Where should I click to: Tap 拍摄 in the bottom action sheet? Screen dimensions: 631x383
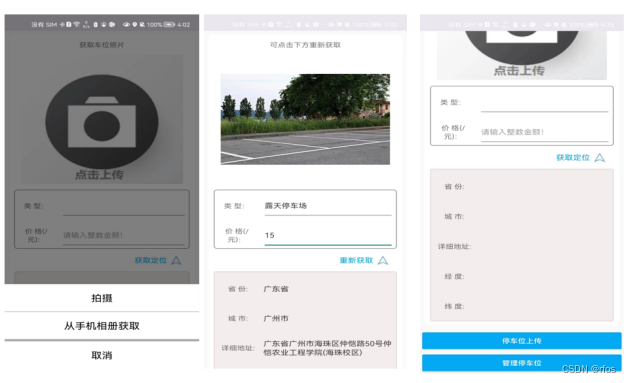point(102,298)
